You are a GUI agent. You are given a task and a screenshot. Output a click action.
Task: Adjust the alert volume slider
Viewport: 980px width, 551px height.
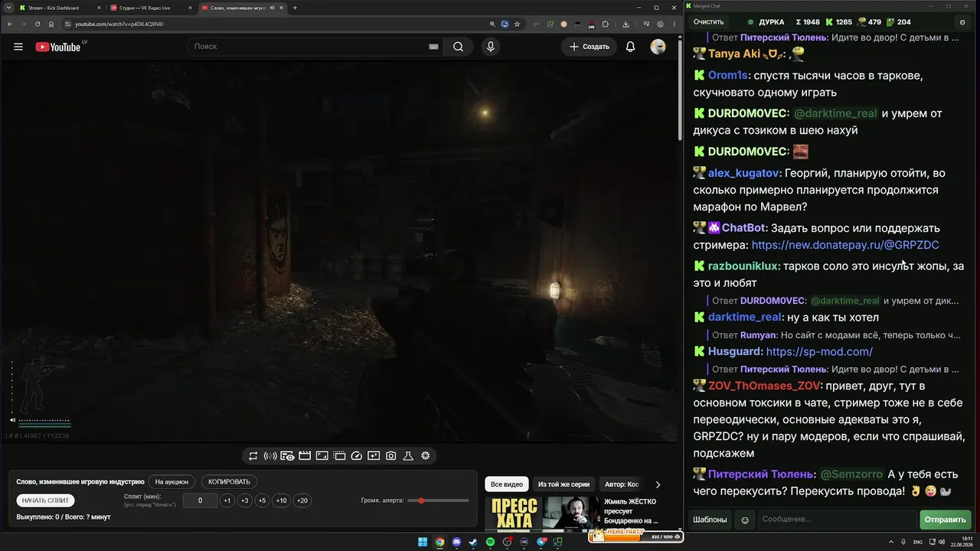click(438, 500)
